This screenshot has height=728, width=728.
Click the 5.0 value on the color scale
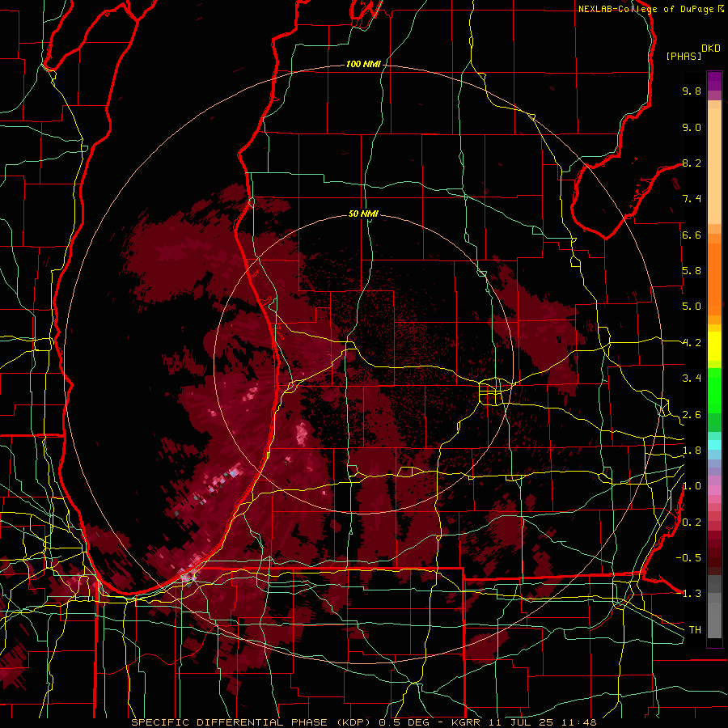(692, 307)
